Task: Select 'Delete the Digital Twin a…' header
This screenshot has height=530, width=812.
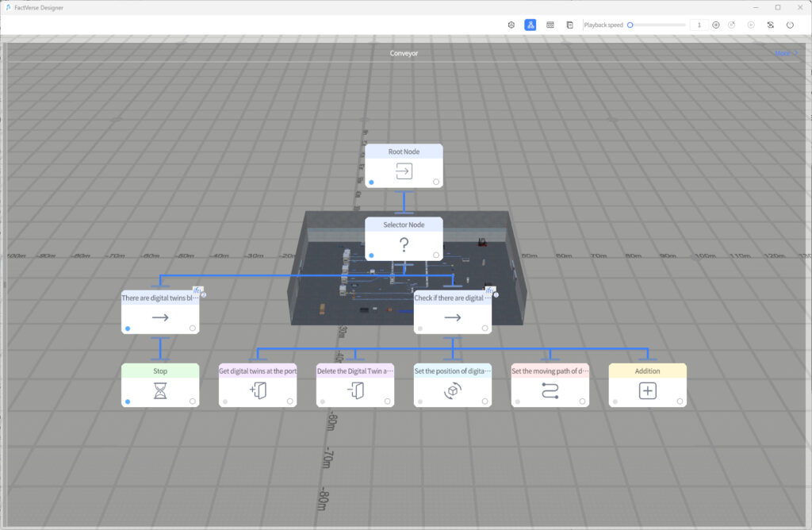Action: click(355, 371)
